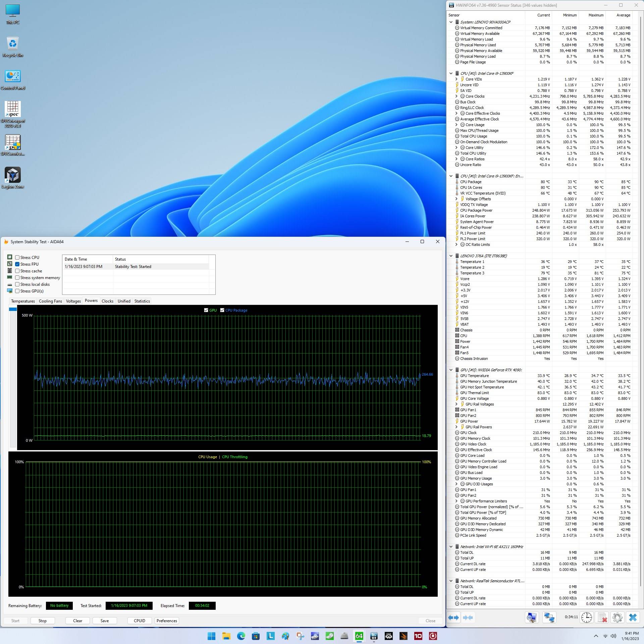
Task: Collapse NVIDIA GeForce RTX 4090 sensor group
Action: [451, 370]
